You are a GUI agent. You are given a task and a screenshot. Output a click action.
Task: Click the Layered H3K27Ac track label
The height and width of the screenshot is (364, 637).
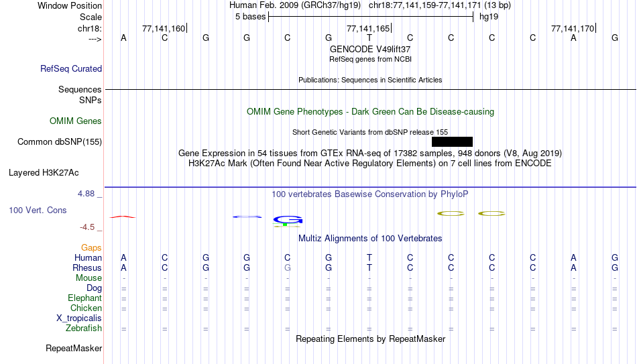(44, 173)
